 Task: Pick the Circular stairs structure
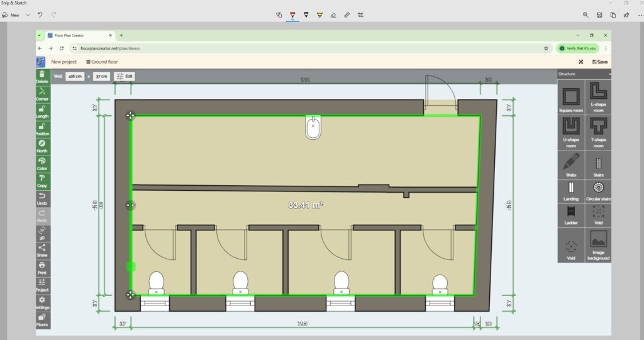(x=597, y=189)
